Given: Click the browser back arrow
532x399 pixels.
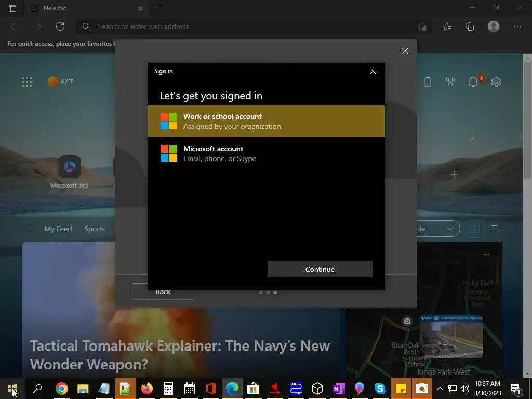Looking at the screenshot, I should (x=15, y=26).
